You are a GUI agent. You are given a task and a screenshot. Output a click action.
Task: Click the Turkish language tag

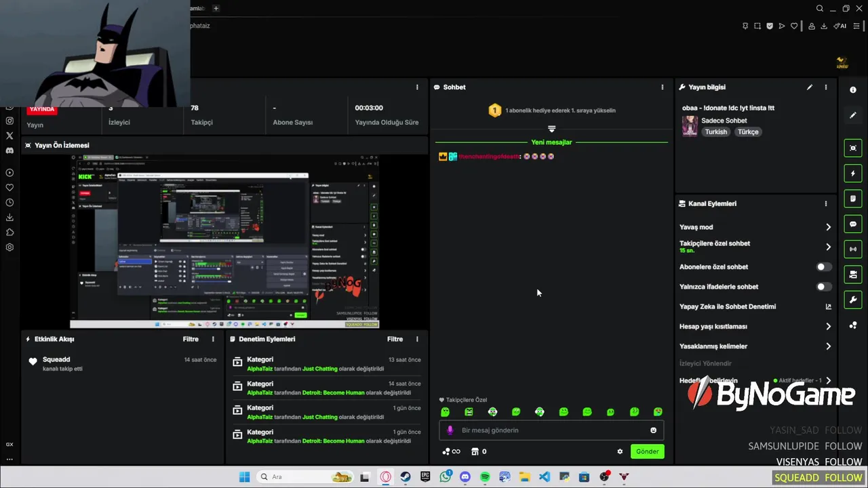click(715, 132)
